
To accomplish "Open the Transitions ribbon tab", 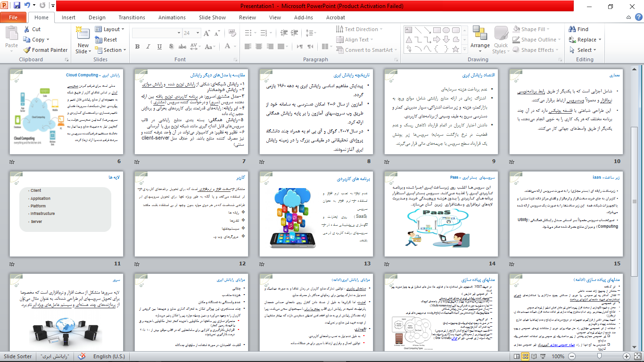I will (132, 17).
